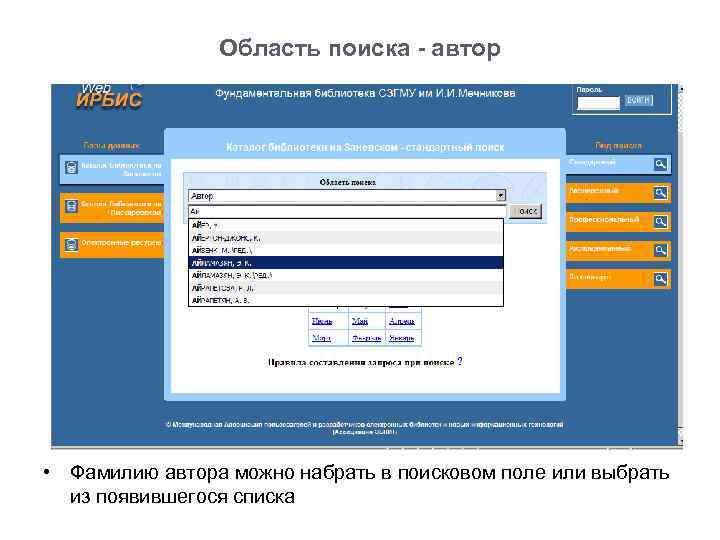Open the Автор search area dropdown
Image resolution: width=720 pixels, height=540 pixels.
(x=501, y=196)
